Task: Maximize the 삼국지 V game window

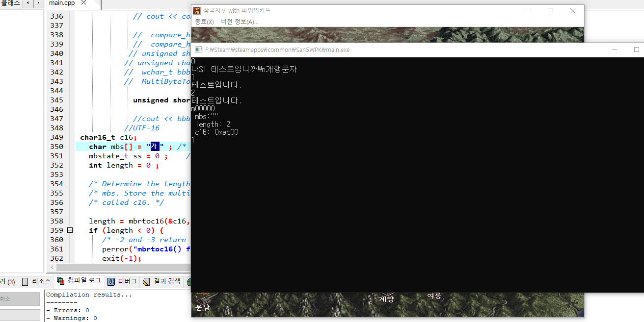Action: (x=550, y=10)
